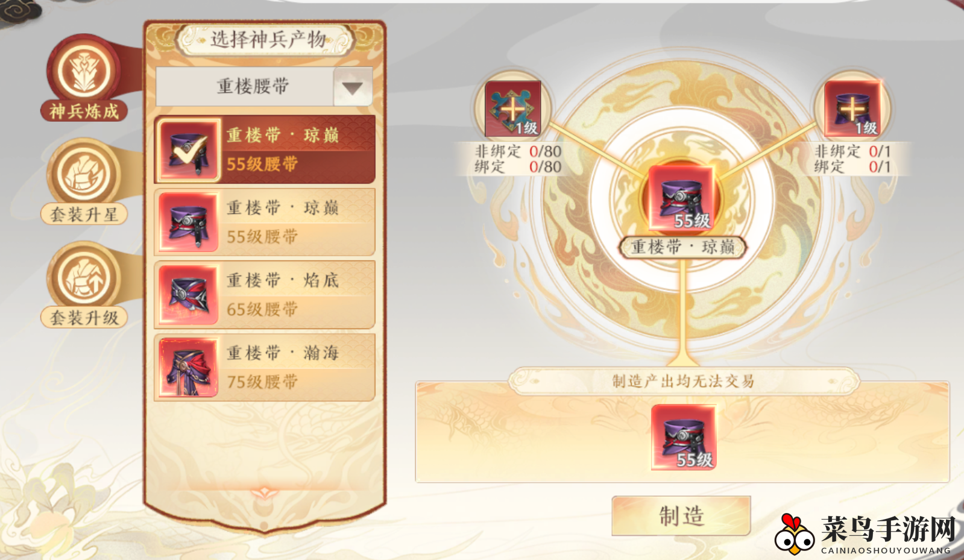Click the 重楼带·琼巅 name label under product
The height and width of the screenshot is (560, 964).
683,247
